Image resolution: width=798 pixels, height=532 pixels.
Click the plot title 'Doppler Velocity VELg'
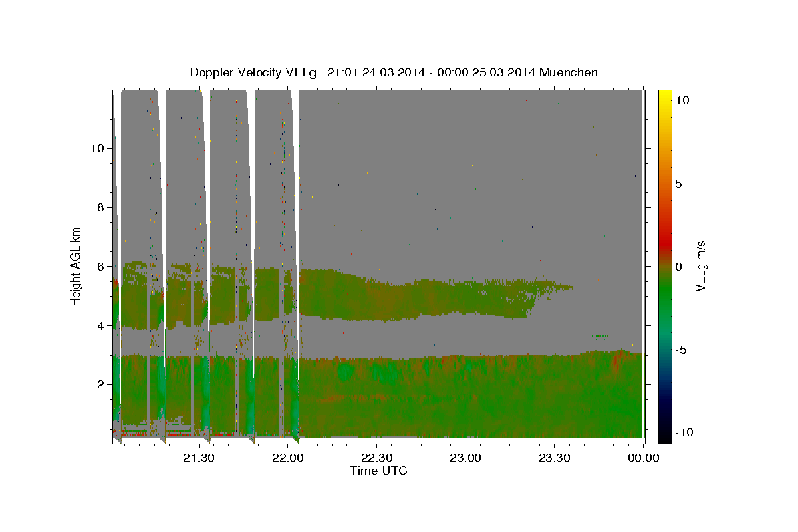click(254, 72)
